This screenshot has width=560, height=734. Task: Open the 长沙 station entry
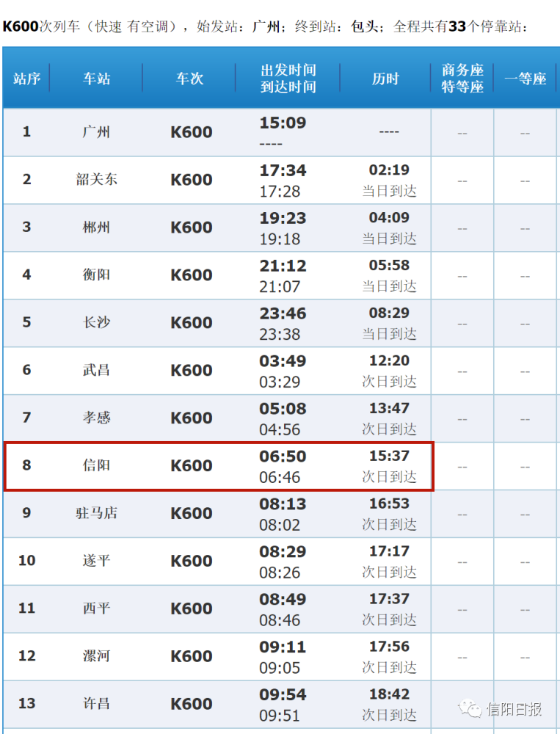(x=96, y=322)
